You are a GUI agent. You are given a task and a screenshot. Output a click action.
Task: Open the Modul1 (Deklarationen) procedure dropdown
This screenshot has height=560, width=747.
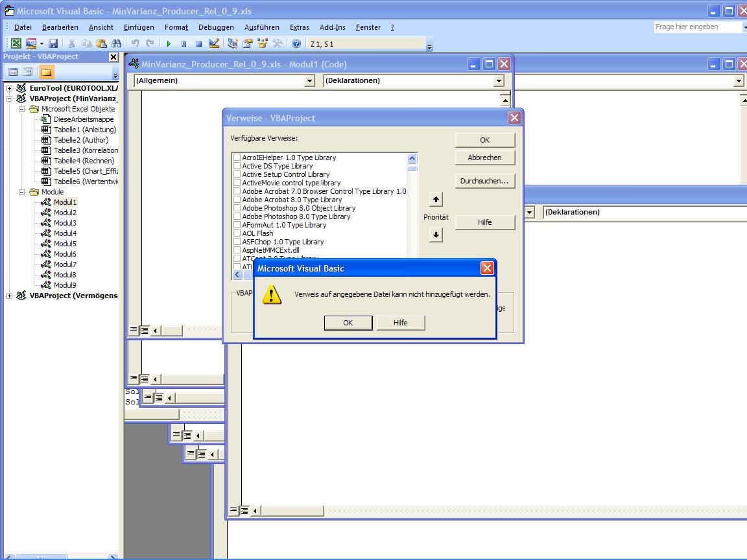pos(499,81)
